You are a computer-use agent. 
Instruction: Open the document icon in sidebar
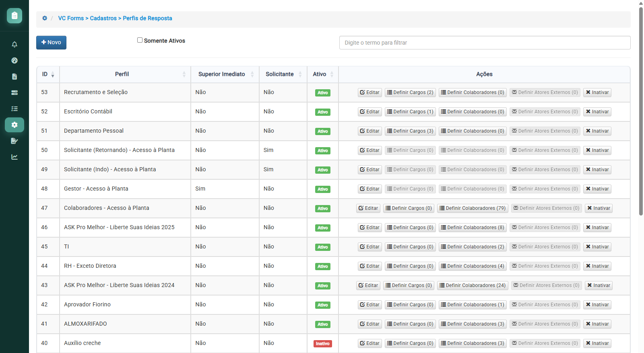(x=14, y=76)
